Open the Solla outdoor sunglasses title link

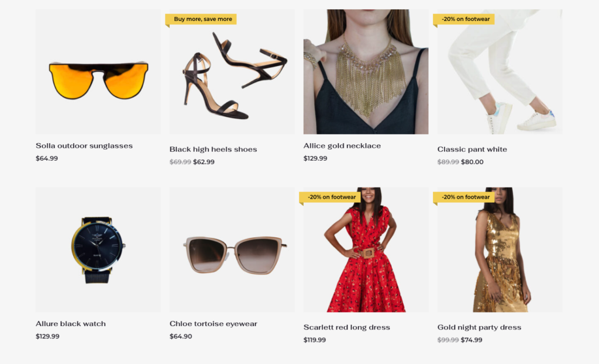click(84, 145)
